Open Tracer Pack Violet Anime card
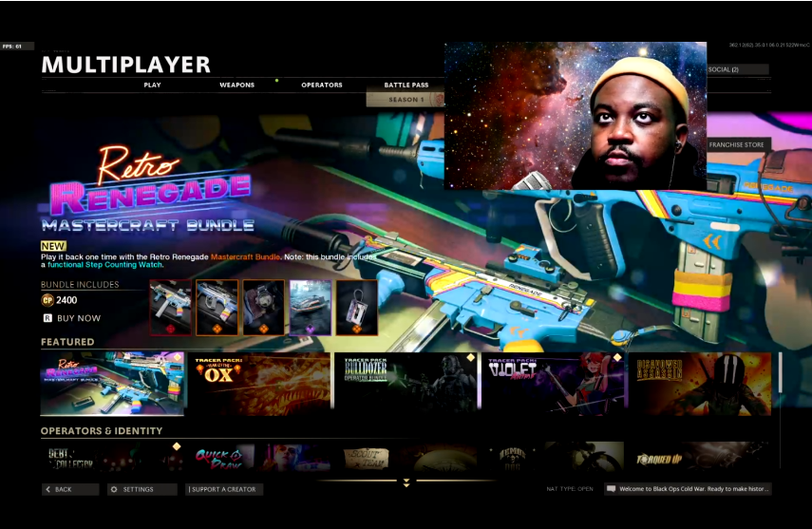Screen dimensions: 812x529 (x=553, y=384)
